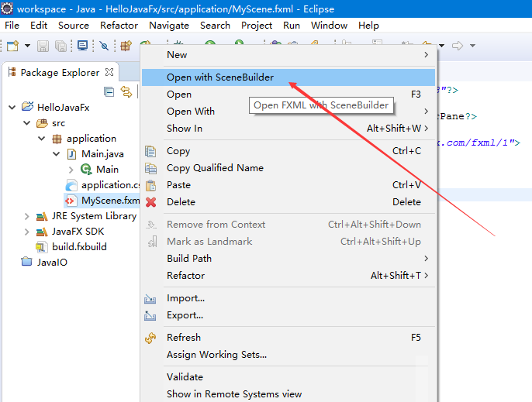Image resolution: width=532 pixels, height=402 pixels.
Task: Select the application.css file
Action: pos(110,184)
